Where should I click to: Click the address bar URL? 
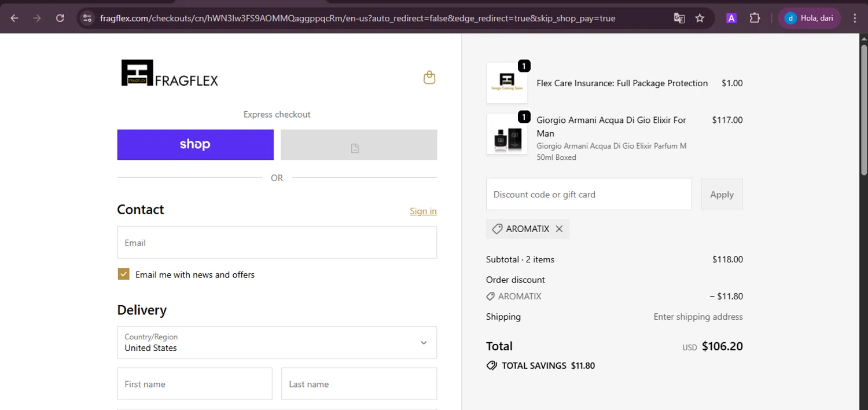pos(357,18)
